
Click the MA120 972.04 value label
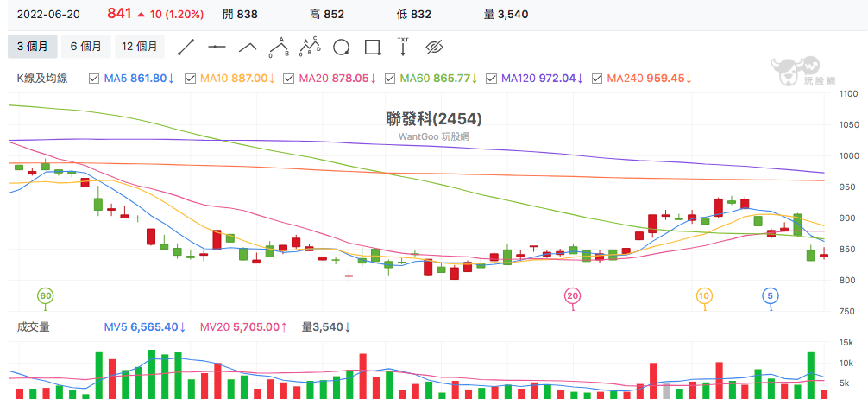pyautogui.click(x=542, y=79)
